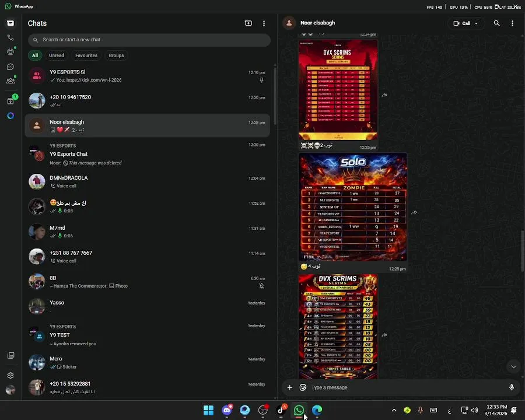The width and height of the screenshot is (525, 420).
Task: Open the Noor elsabagh chat row
Action: (148, 125)
